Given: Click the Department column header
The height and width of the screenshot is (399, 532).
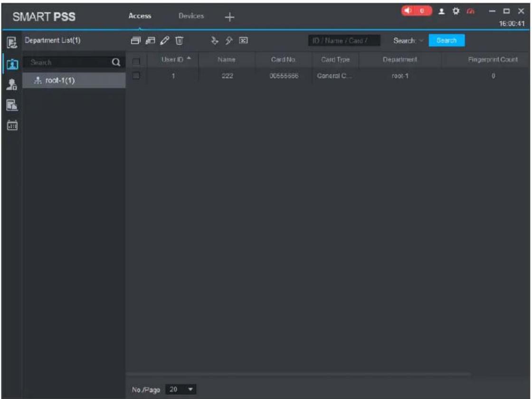Looking at the screenshot, I should (400, 59).
